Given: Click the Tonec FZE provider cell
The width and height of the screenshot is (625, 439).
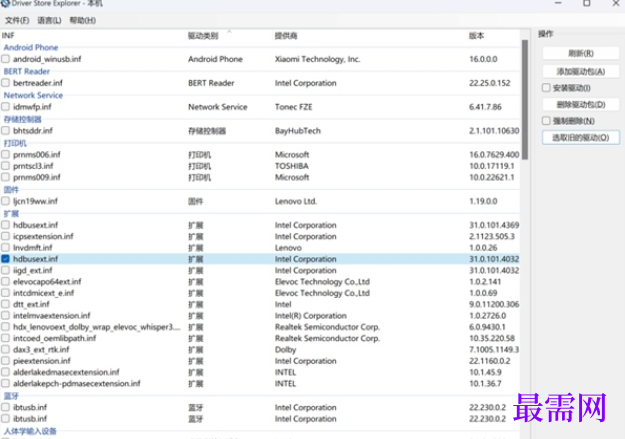Looking at the screenshot, I should [293, 107].
